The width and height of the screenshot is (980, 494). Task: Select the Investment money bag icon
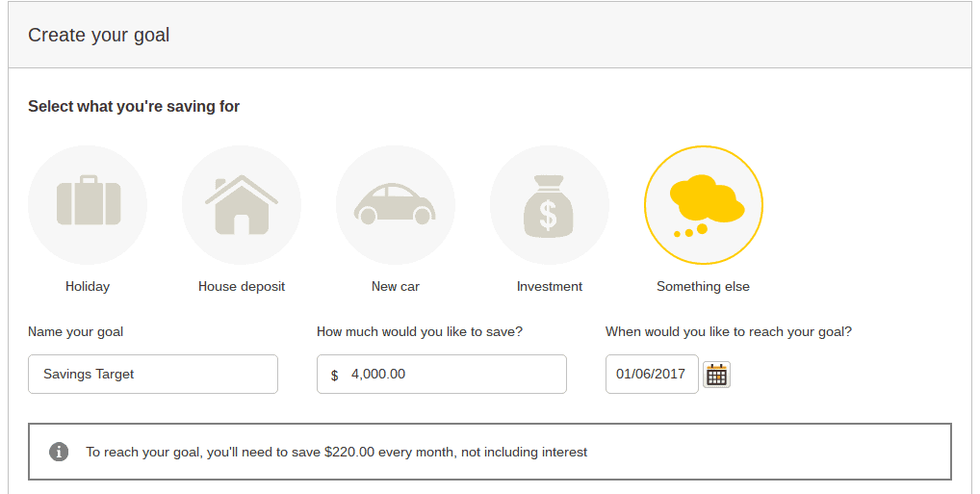pos(550,204)
